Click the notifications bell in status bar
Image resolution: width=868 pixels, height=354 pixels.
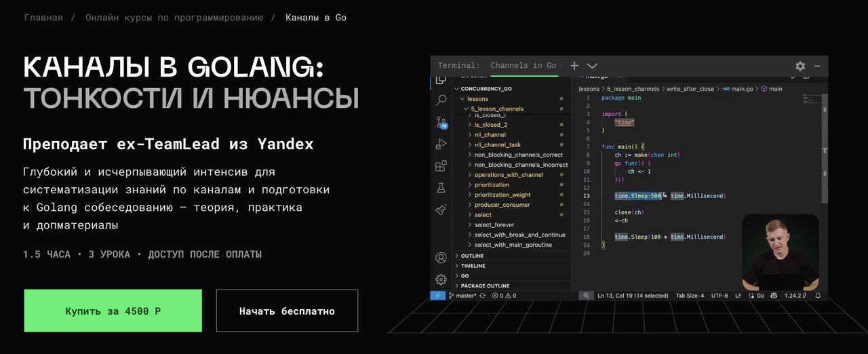point(818,296)
